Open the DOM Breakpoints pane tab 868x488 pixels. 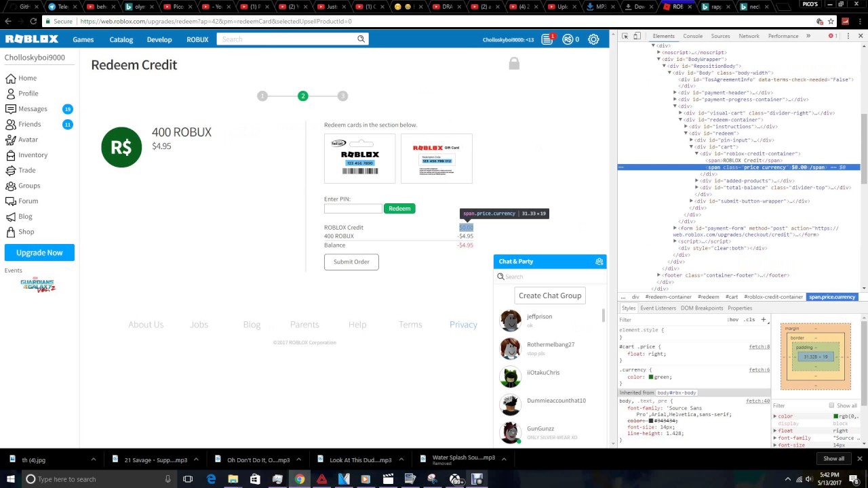pyautogui.click(x=702, y=308)
